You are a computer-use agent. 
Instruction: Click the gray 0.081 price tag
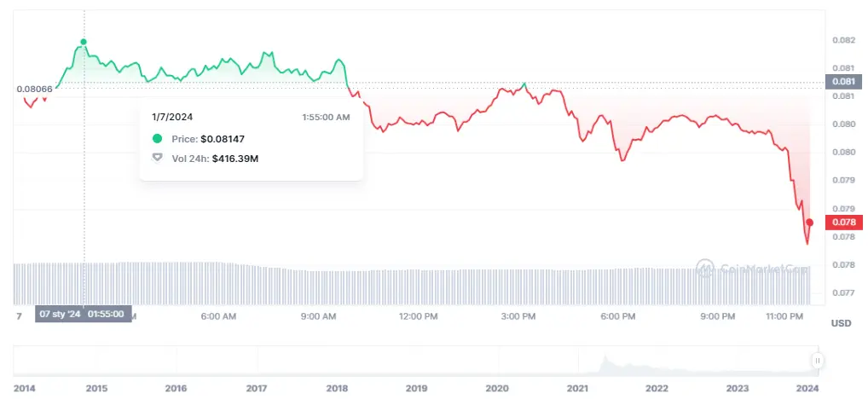pos(842,82)
